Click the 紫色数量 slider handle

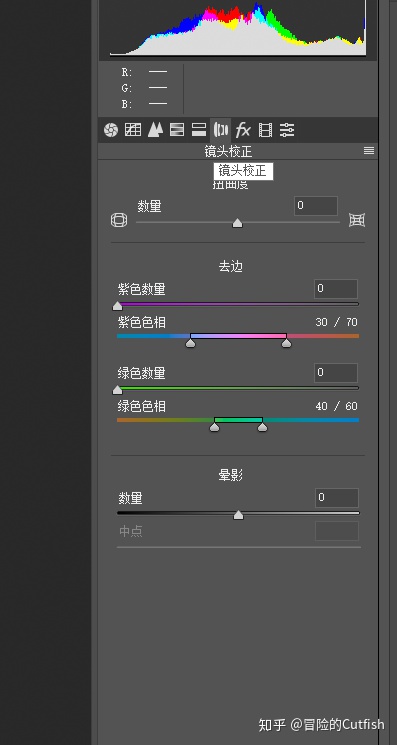(117, 306)
